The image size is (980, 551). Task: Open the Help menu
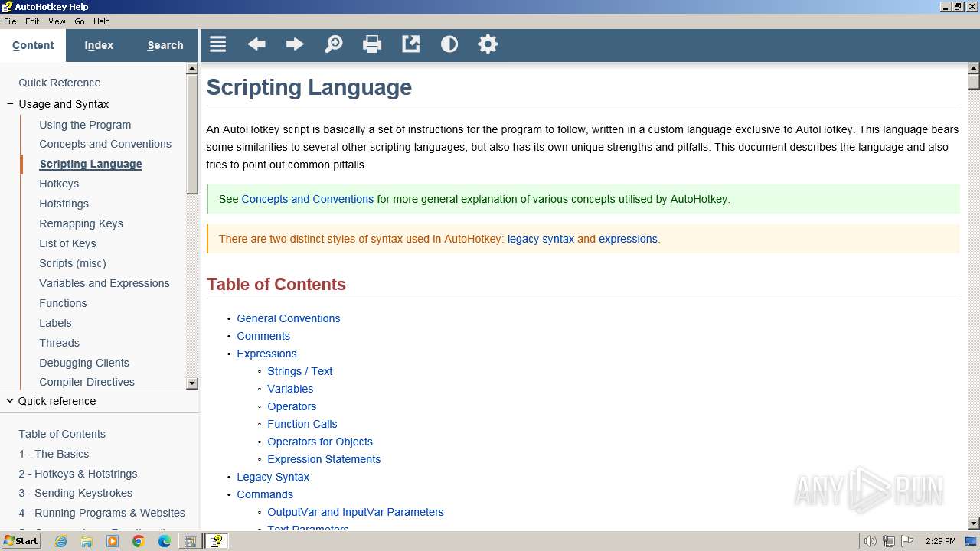point(101,21)
